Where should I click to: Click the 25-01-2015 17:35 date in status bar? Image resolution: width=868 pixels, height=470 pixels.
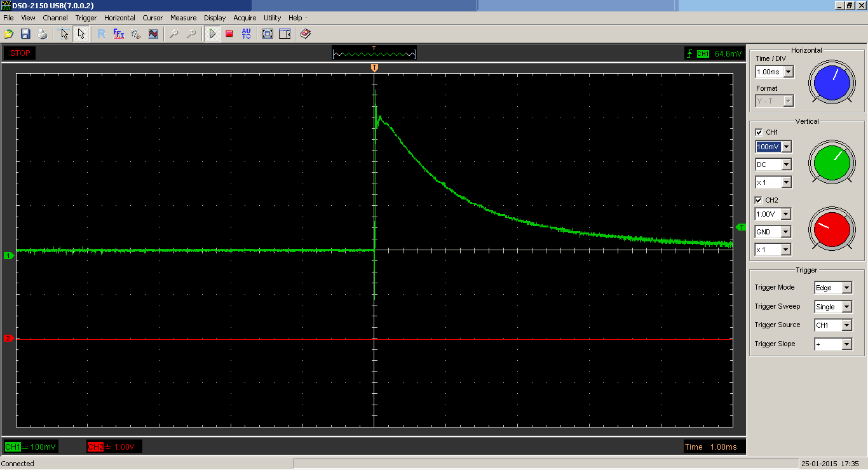pos(830,464)
